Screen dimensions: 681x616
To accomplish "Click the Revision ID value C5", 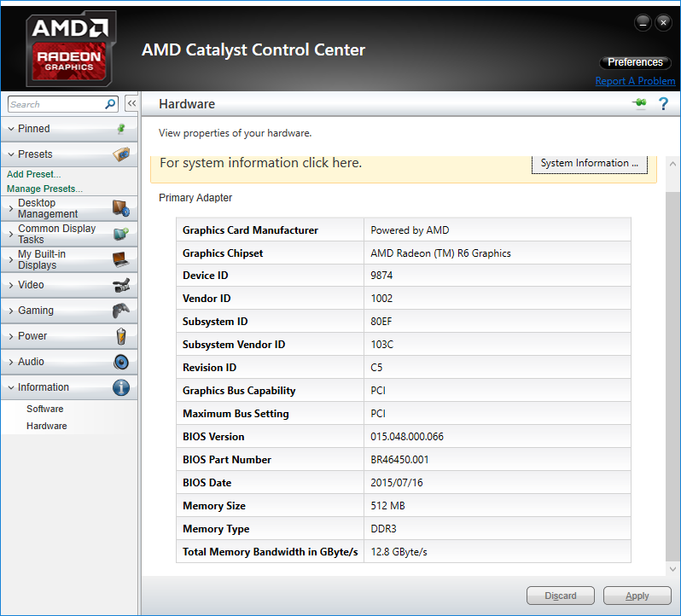I will [376, 367].
